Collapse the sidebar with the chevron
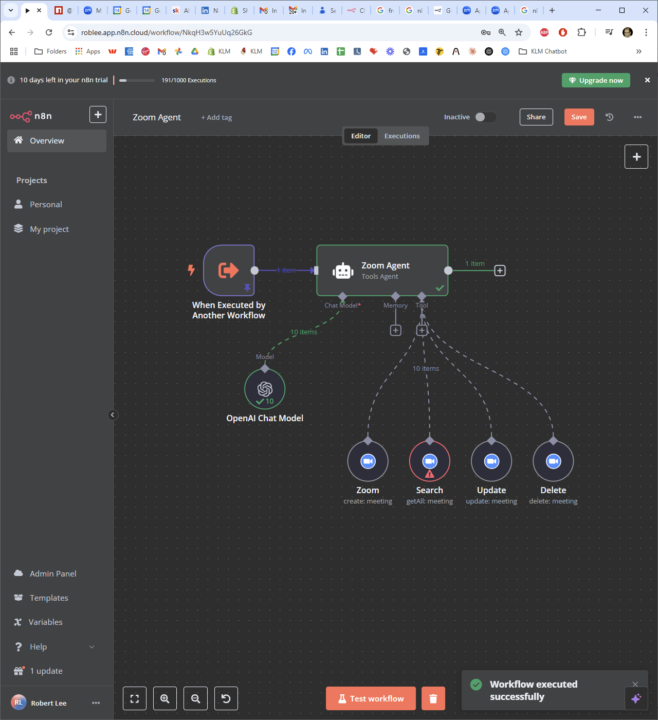The height and width of the screenshot is (720, 658). click(112, 415)
